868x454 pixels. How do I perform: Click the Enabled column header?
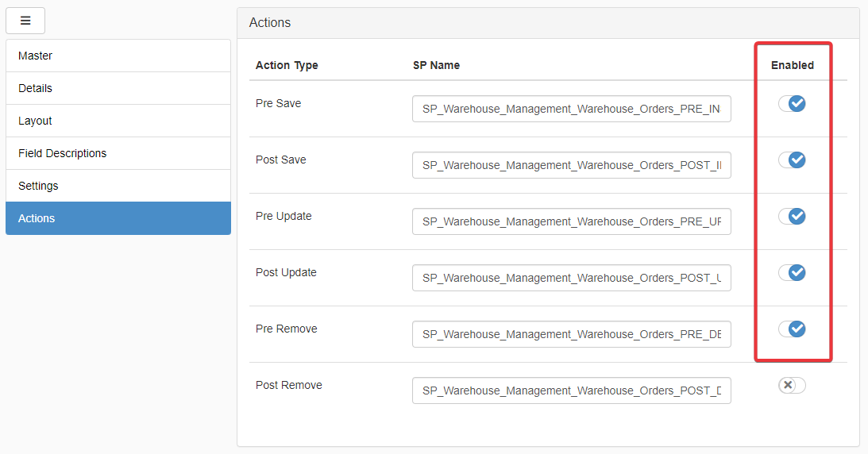pyautogui.click(x=792, y=65)
